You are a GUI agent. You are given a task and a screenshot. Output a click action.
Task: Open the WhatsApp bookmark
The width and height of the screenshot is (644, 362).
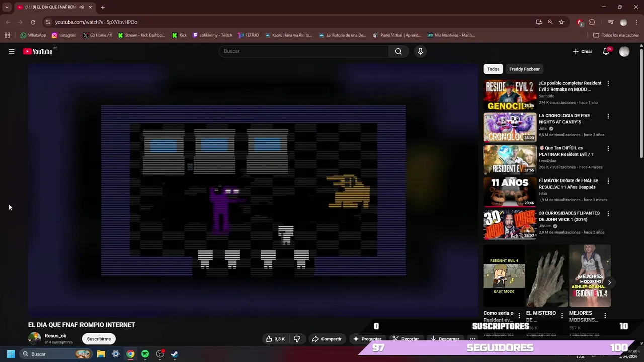coord(33,35)
